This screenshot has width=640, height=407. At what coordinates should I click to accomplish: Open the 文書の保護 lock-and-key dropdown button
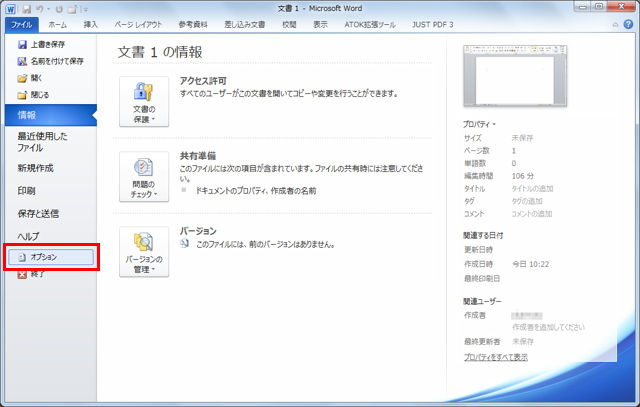(144, 102)
